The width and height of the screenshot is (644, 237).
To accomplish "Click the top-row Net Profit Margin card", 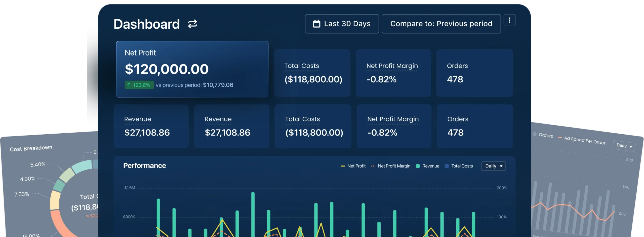I will click(x=393, y=73).
